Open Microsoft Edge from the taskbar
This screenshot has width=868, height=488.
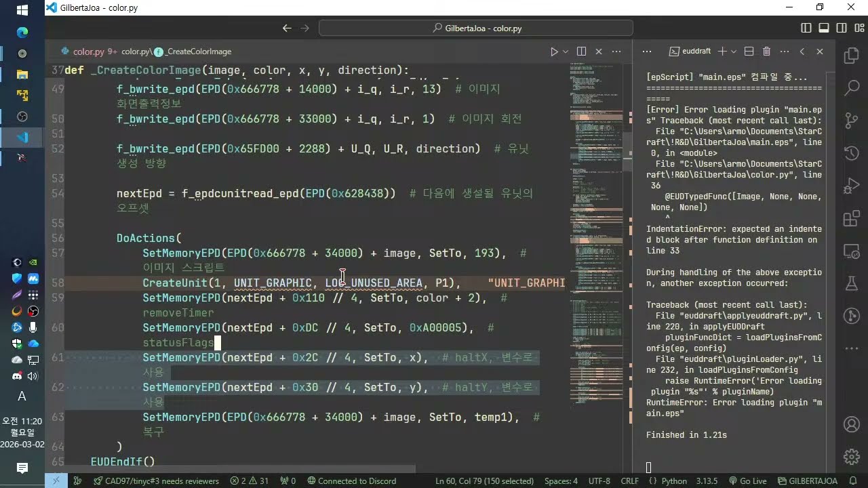coord(22,32)
